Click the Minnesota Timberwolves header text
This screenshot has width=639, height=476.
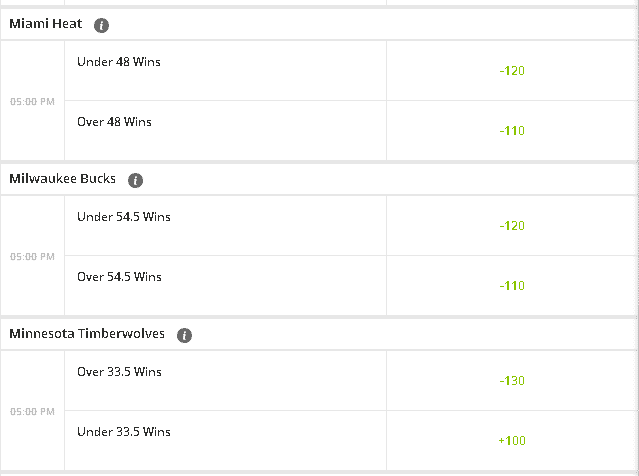(87, 333)
